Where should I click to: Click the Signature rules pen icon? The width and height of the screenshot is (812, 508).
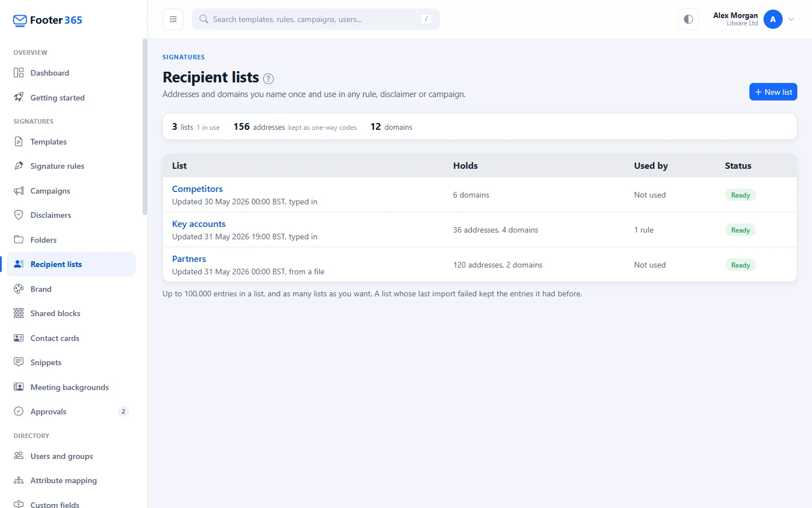[19, 166]
